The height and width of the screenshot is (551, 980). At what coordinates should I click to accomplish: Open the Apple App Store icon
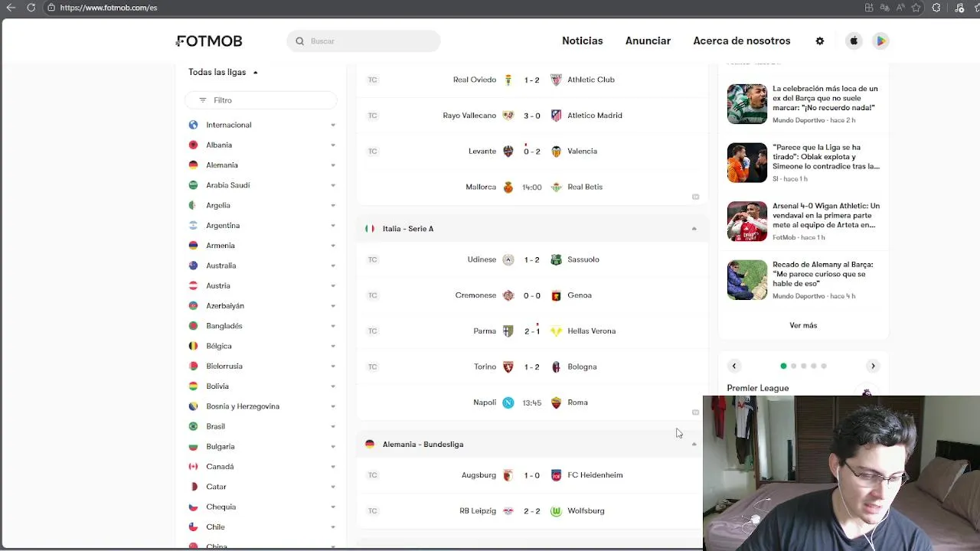click(x=854, y=41)
